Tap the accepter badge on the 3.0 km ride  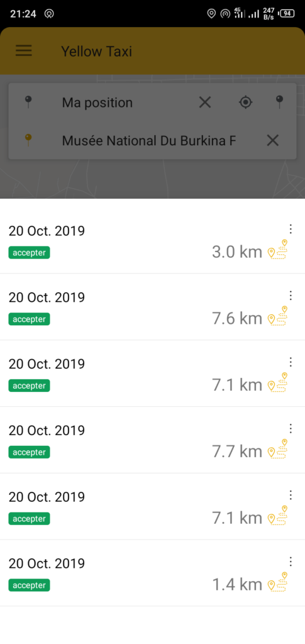point(29,253)
